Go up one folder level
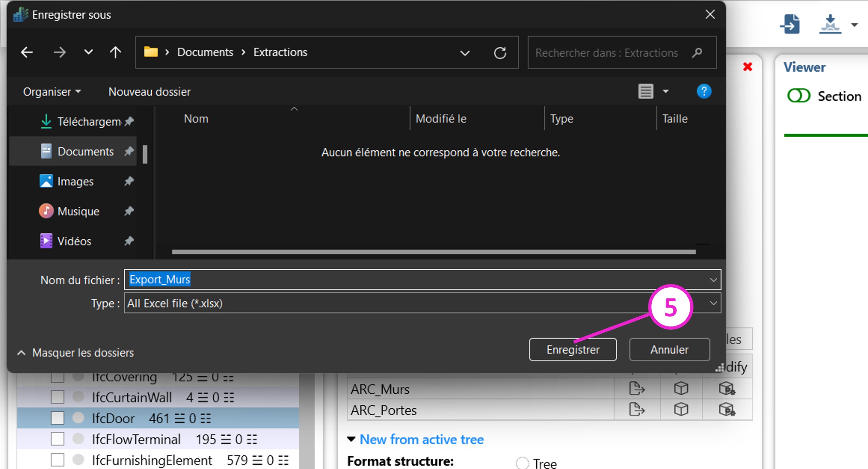868x469 pixels. (115, 53)
